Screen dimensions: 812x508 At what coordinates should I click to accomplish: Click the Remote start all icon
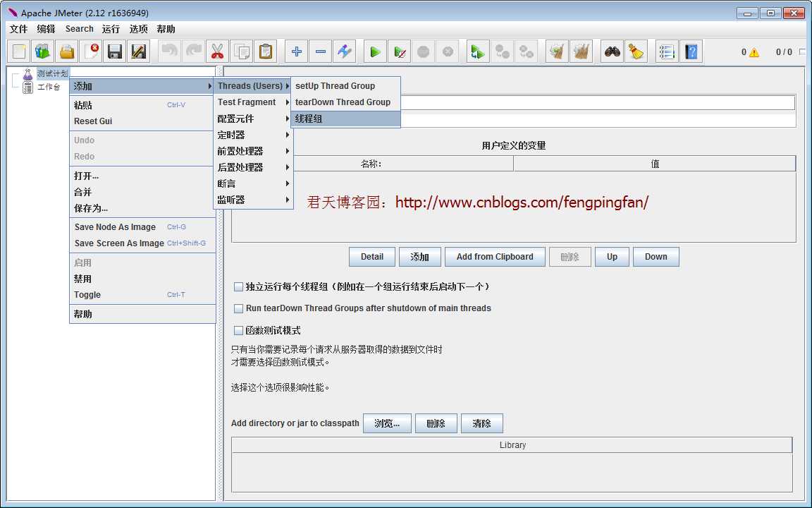point(478,52)
